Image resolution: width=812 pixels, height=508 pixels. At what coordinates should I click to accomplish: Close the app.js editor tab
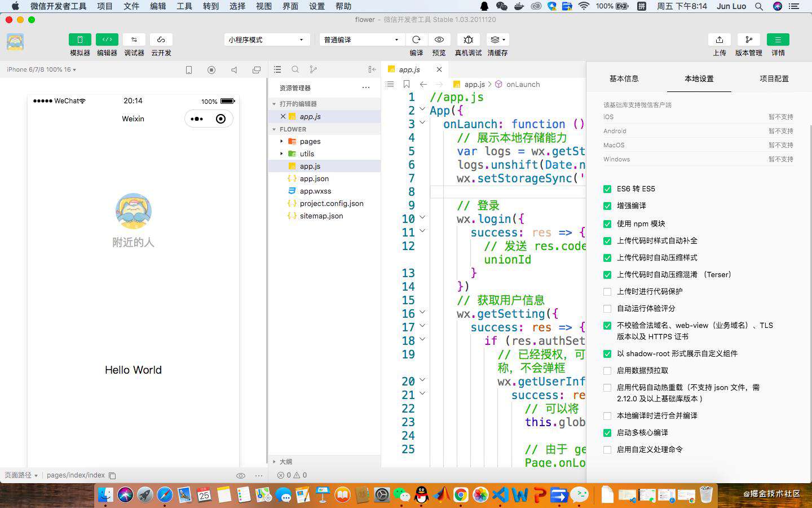439,69
